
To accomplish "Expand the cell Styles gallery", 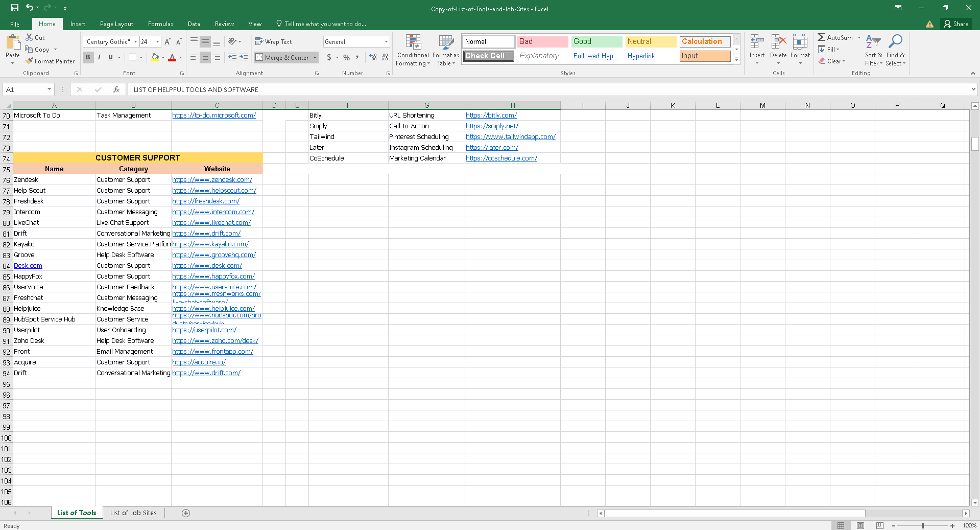I will pyautogui.click(x=736, y=59).
